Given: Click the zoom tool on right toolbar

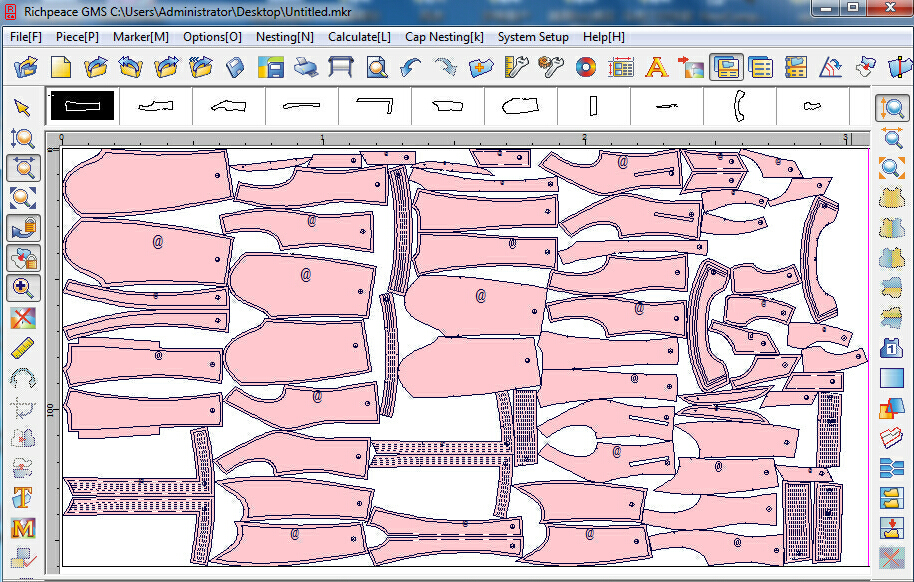Looking at the screenshot, I should coord(891,108).
